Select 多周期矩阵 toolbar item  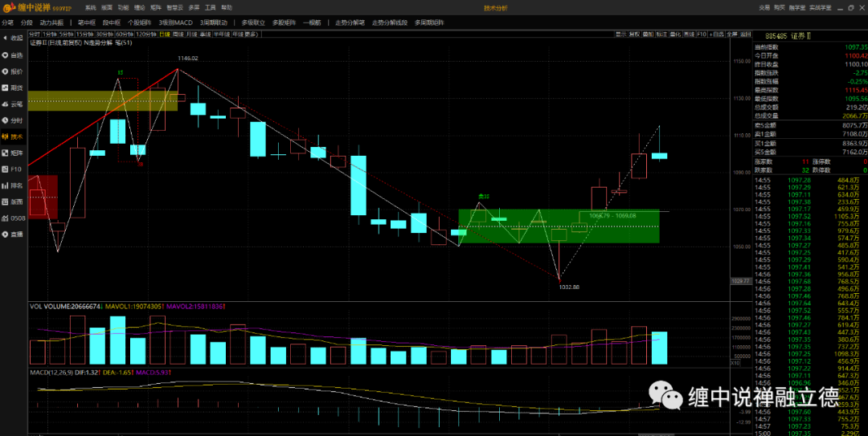(429, 22)
